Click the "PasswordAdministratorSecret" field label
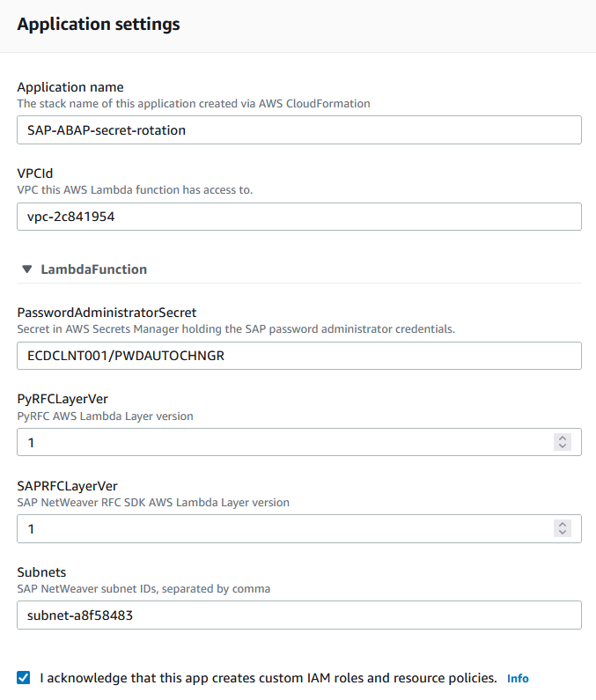The height and width of the screenshot is (700, 596). click(107, 313)
